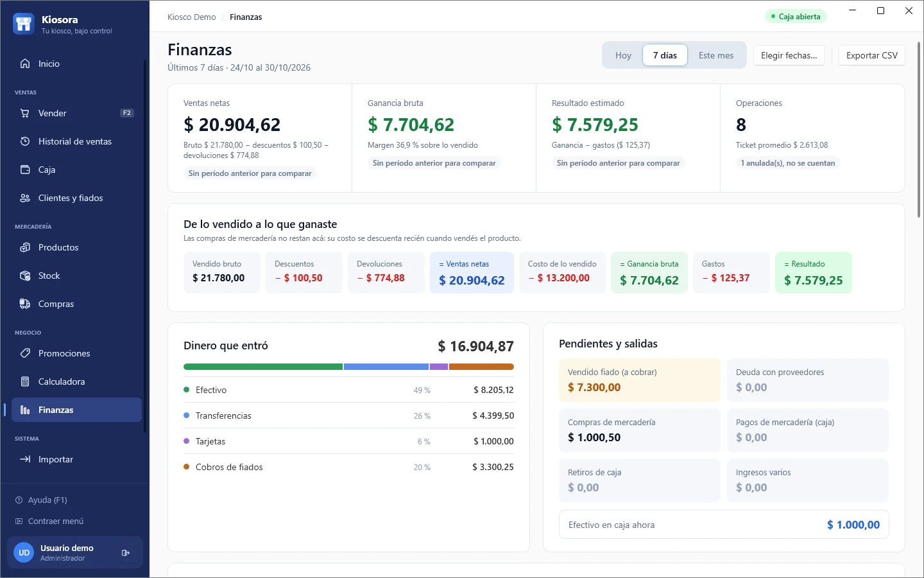Click the UD user avatar

pyautogui.click(x=24, y=552)
